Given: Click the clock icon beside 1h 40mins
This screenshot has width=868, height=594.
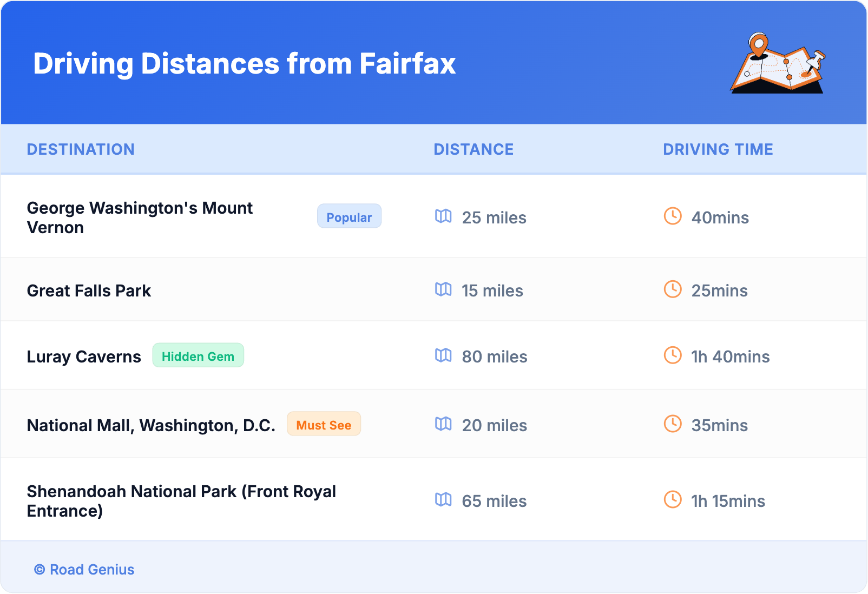Looking at the screenshot, I should point(673,355).
